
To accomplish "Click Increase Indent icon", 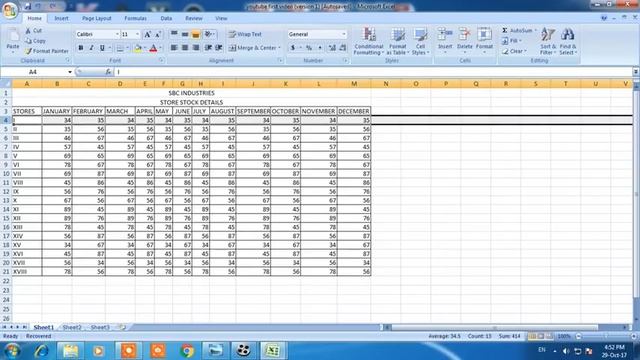I will tap(219, 48).
